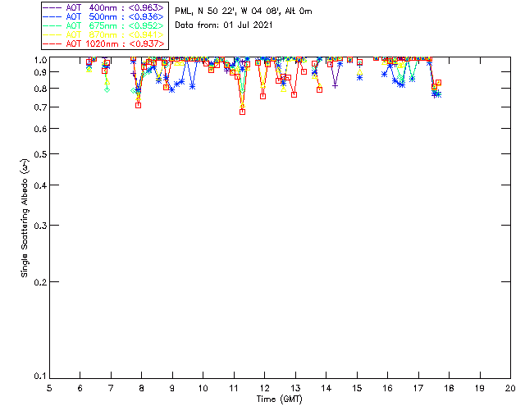Click the 'Data from: 01 Jul 2021' line
The width and height of the screenshot is (525, 420).
tap(224, 25)
